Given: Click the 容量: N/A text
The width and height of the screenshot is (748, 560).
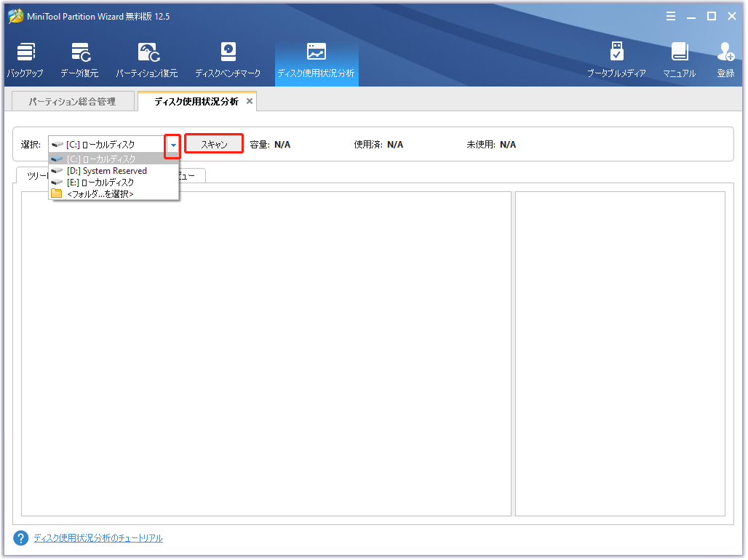Looking at the screenshot, I should point(270,145).
